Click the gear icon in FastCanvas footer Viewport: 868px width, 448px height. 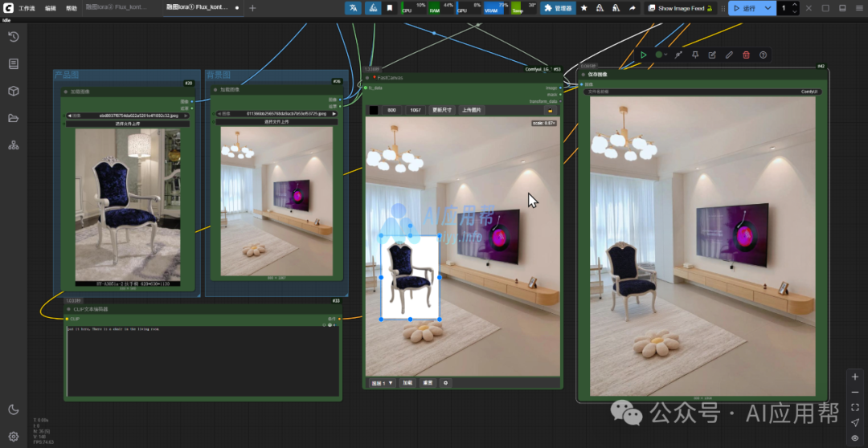click(x=445, y=383)
